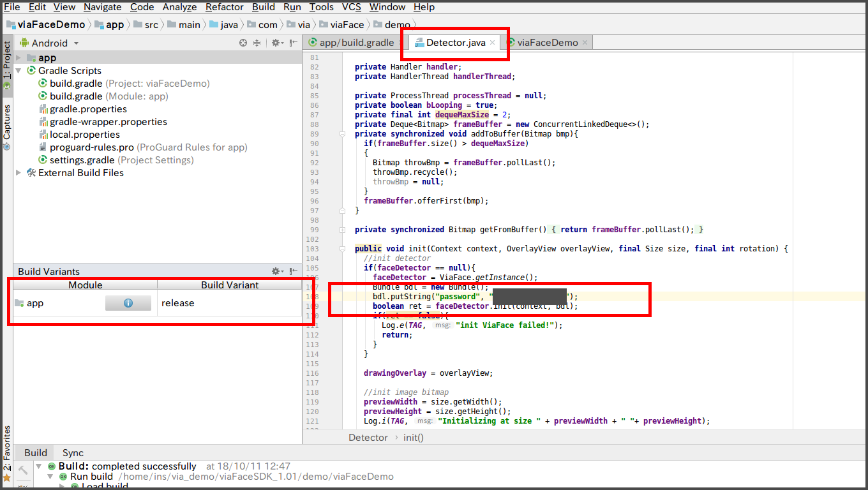This screenshot has height=490, width=868.
Task: Select build.gradle (Project: viaFaceDemo) file
Action: [124, 84]
